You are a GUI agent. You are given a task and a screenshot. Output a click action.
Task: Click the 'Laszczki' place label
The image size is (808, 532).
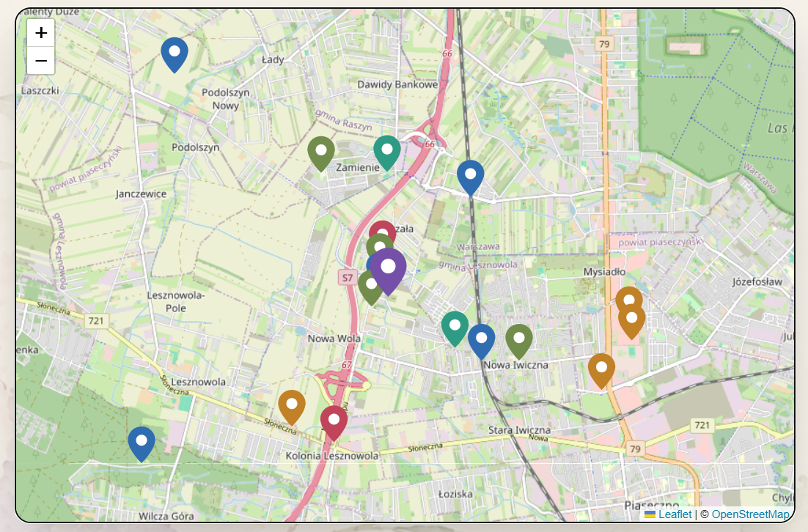tap(40, 91)
